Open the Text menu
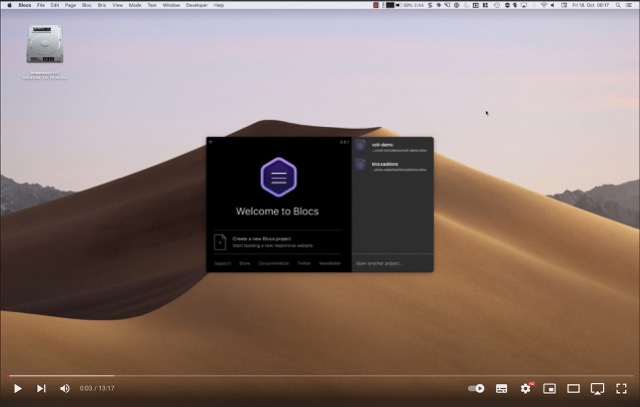The height and width of the screenshot is (407, 640). (152, 5)
